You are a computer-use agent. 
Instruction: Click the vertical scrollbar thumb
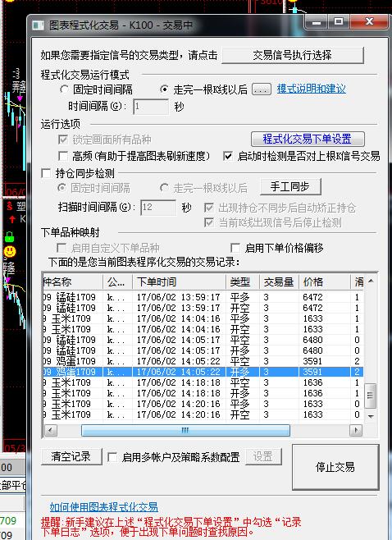(371, 396)
